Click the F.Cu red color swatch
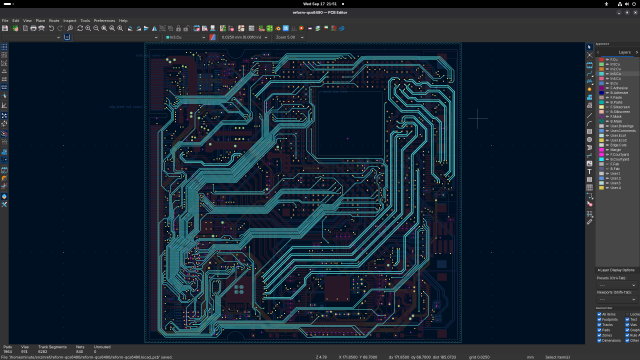 pyautogui.click(x=601, y=60)
